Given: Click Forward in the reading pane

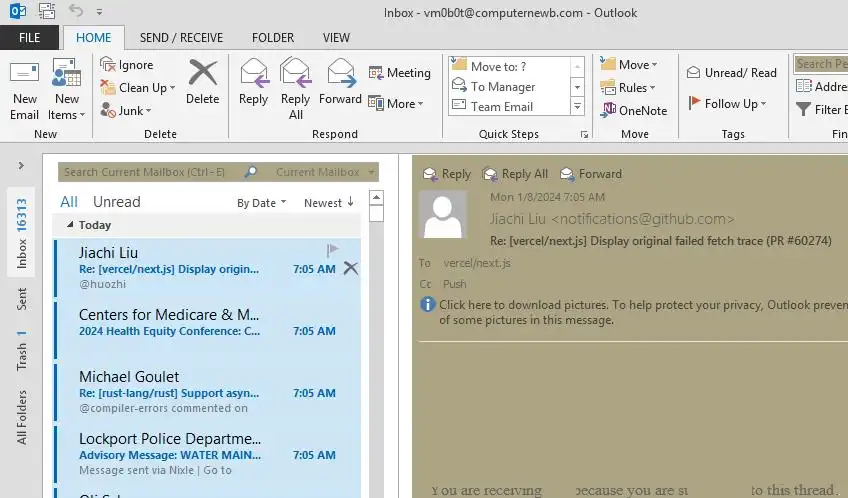Looking at the screenshot, I should 591,174.
